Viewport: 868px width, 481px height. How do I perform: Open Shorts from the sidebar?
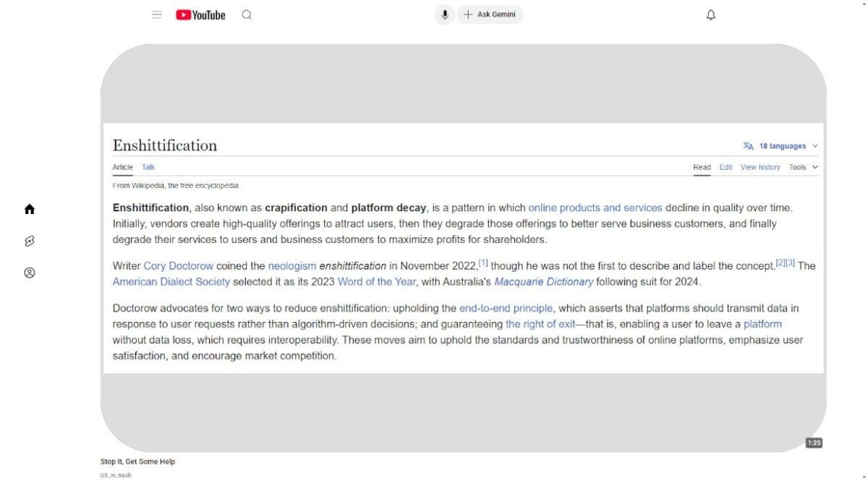[30, 241]
